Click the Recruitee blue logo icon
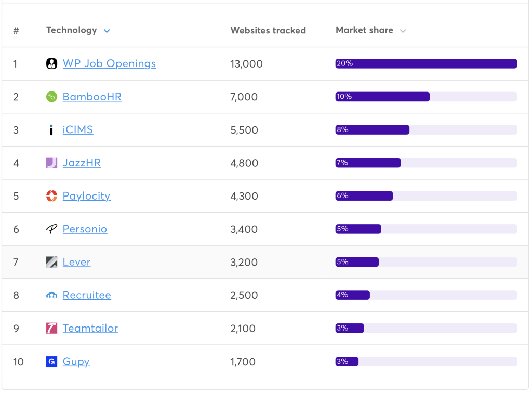 click(x=51, y=295)
